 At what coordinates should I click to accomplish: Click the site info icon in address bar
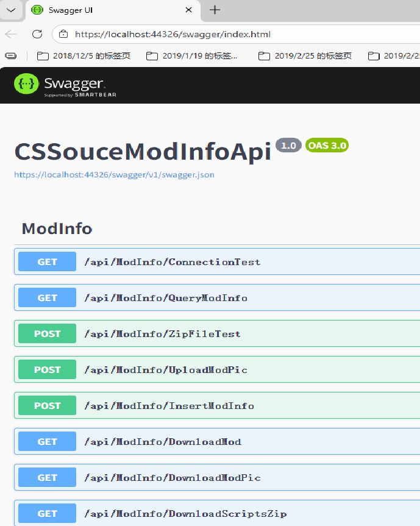(63, 34)
